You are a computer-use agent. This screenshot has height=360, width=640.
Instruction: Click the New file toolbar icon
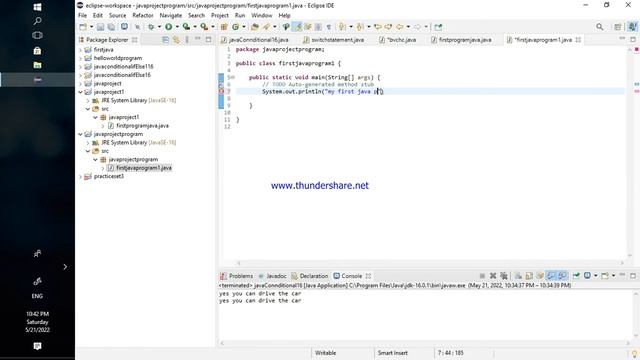pos(83,27)
